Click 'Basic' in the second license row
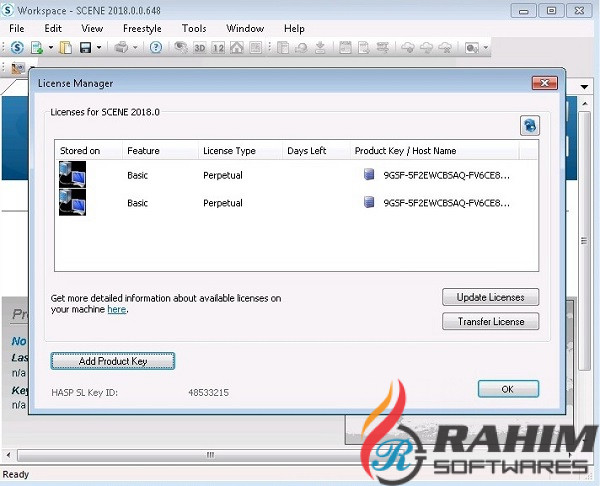The width and height of the screenshot is (600, 486). coord(137,203)
